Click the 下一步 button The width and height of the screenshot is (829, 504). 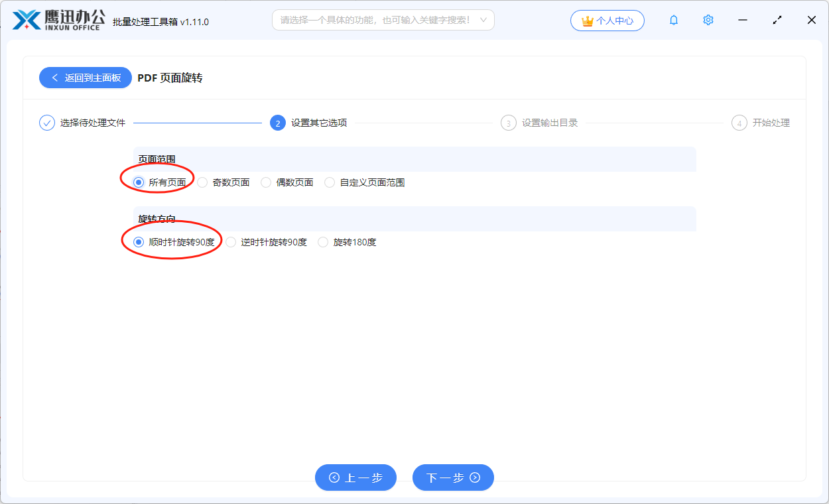click(453, 477)
